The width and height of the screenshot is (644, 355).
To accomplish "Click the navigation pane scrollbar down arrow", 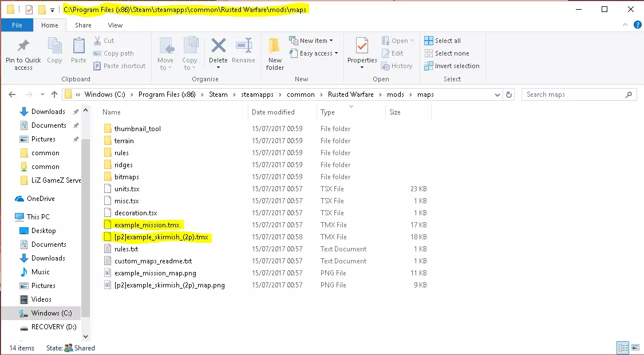I will tap(86, 337).
